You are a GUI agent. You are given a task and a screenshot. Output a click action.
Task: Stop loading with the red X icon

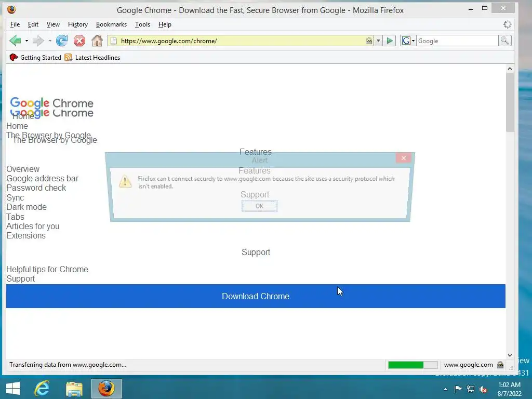(79, 41)
